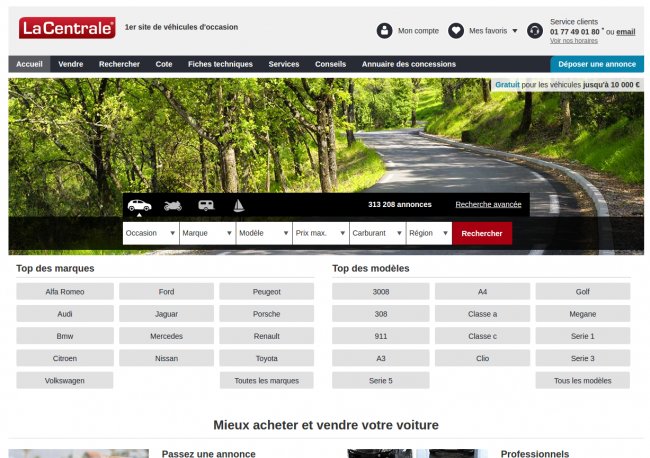Select the camper van vehicle icon
The width and height of the screenshot is (650, 458).
[x=206, y=205]
